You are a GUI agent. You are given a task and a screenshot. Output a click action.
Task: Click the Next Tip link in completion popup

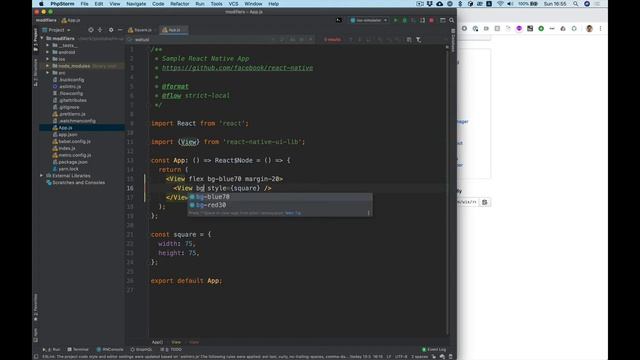(x=293, y=213)
